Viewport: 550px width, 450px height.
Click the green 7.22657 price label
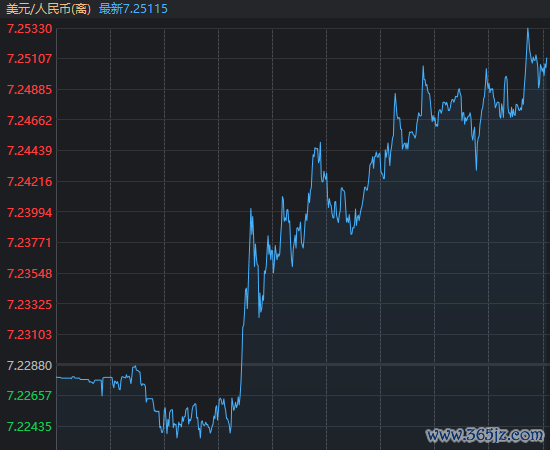(x=29, y=396)
